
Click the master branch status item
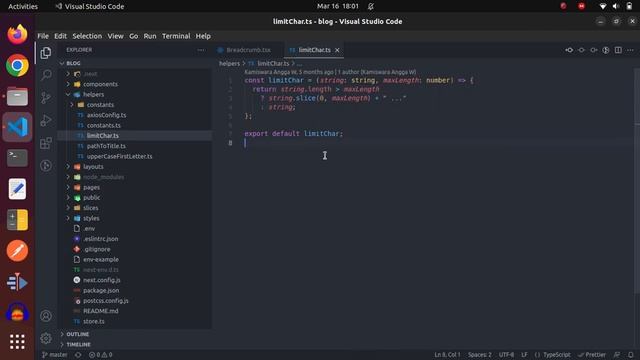point(54,355)
